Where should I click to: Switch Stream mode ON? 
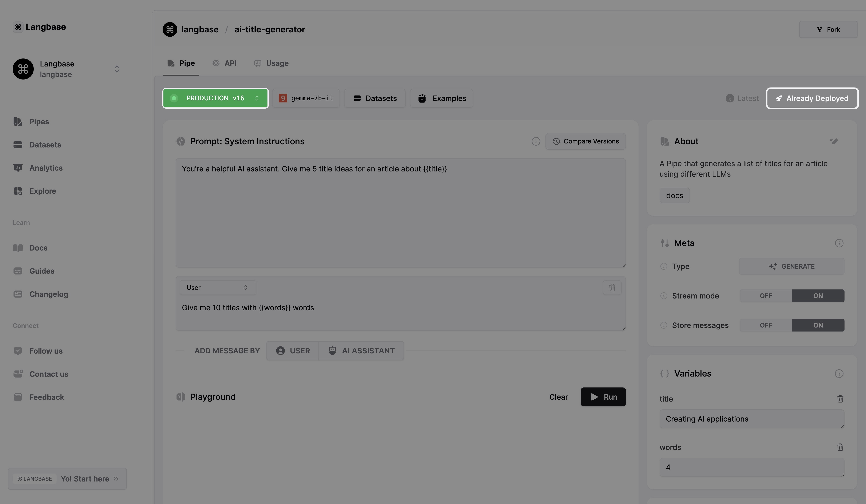[818, 296]
